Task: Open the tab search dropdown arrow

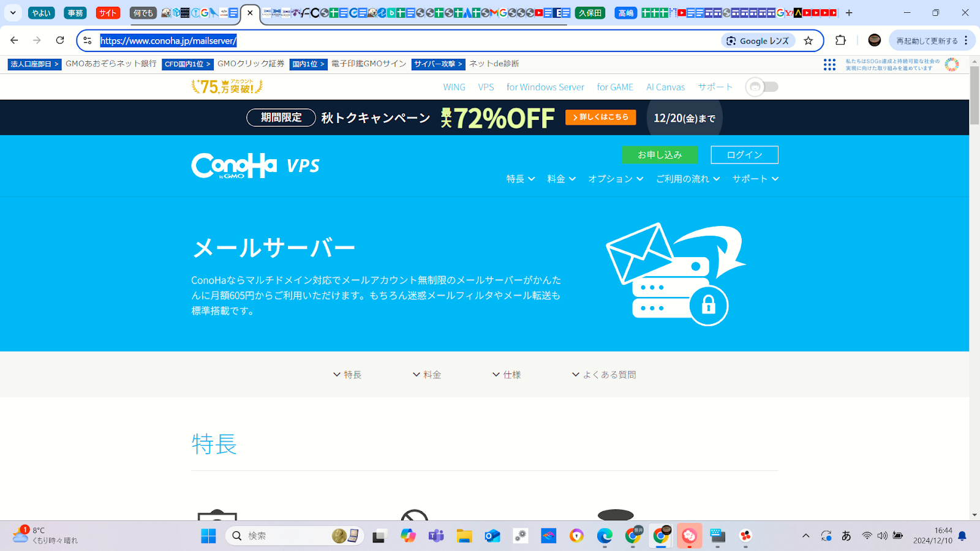Action: pyautogui.click(x=13, y=13)
